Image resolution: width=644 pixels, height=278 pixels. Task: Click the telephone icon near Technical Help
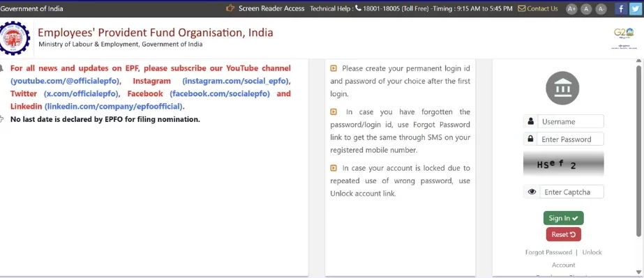tap(358, 8)
